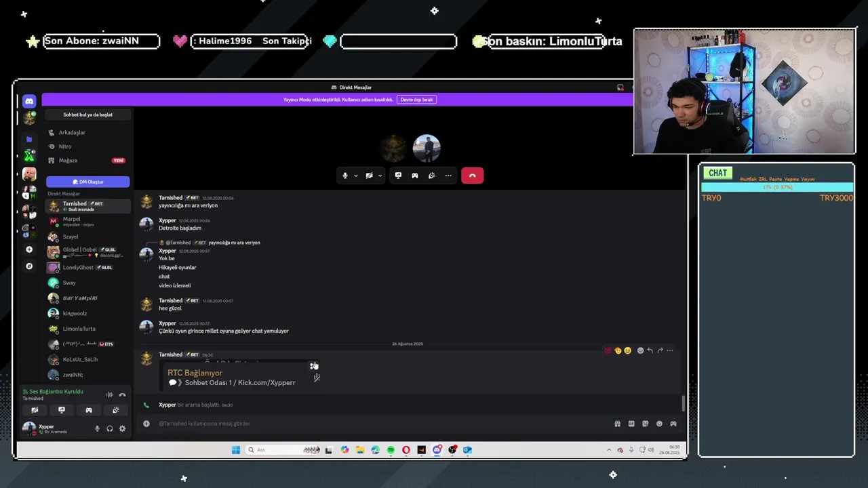The width and height of the screenshot is (868, 488).
Task: Click the 'DM Oluştur' button
Action: [88, 182]
